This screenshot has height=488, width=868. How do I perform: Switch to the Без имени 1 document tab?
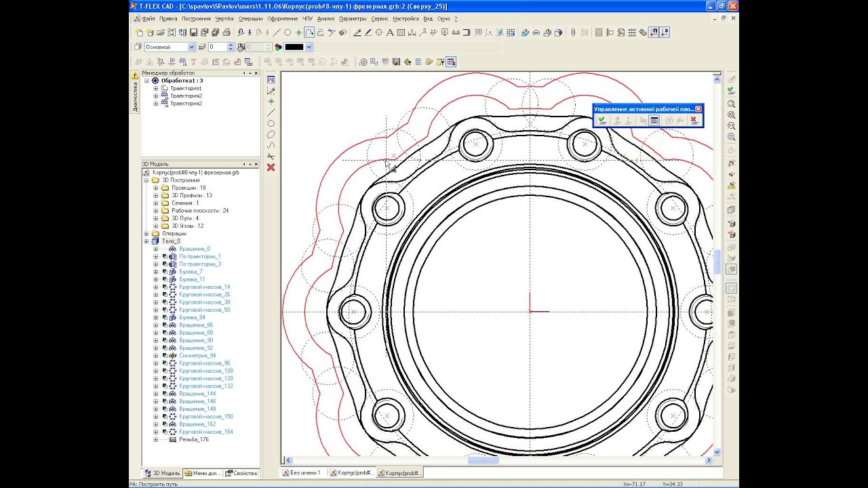point(305,472)
